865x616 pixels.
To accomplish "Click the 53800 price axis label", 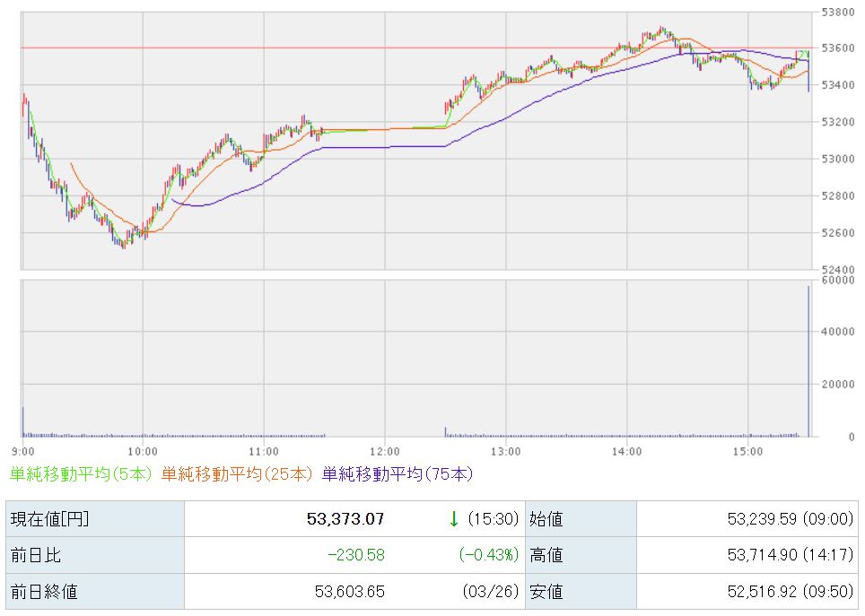I will click(x=835, y=13).
